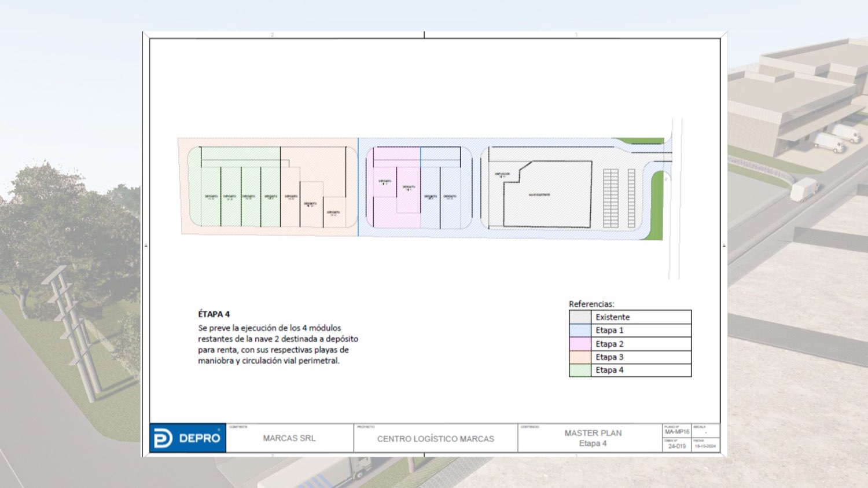This screenshot has height=488, width=868.
Task: Click the MASTER PLAN Etapa 4 content cell
Action: click(590, 438)
